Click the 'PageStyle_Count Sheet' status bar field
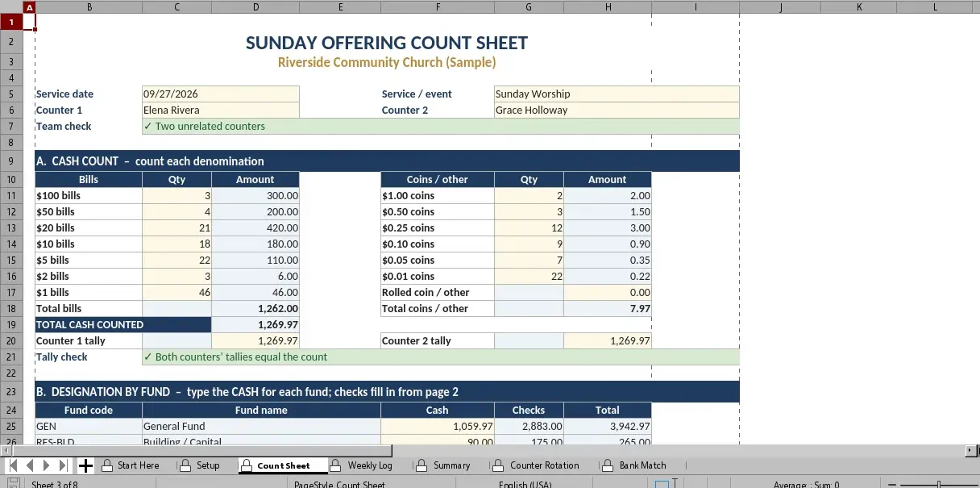The height and width of the screenshot is (488, 980). coord(339,485)
